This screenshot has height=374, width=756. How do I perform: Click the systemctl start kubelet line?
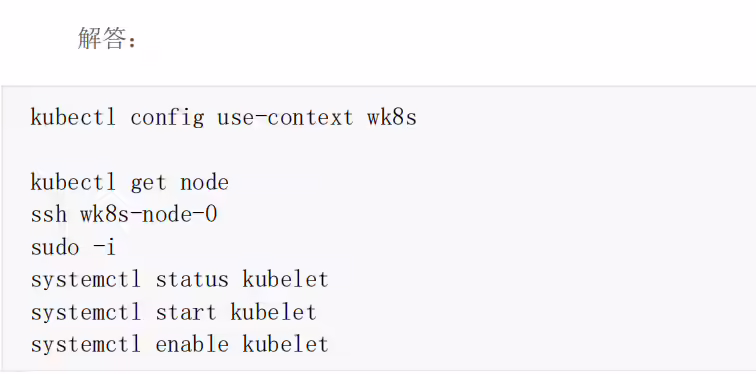pyautogui.click(x=174, y=312)
